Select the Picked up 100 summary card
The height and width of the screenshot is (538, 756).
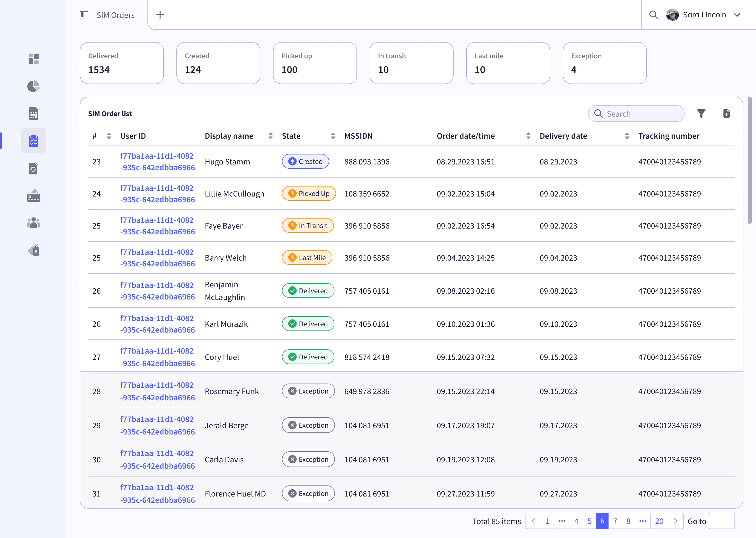(x=315, y=63)
